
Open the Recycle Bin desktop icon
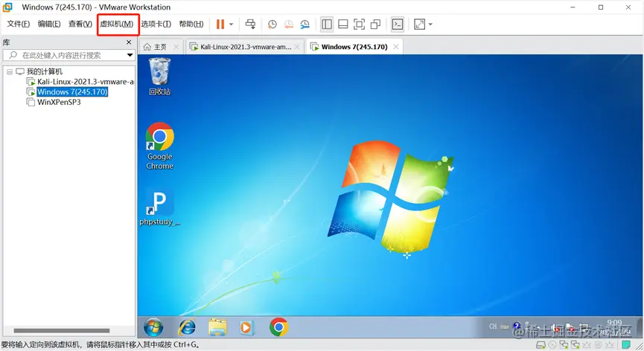pyautogui.click(x=159, y=77)
